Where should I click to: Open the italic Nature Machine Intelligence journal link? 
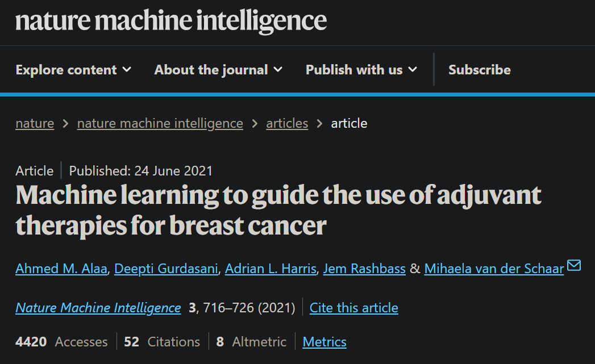point(98,308)
